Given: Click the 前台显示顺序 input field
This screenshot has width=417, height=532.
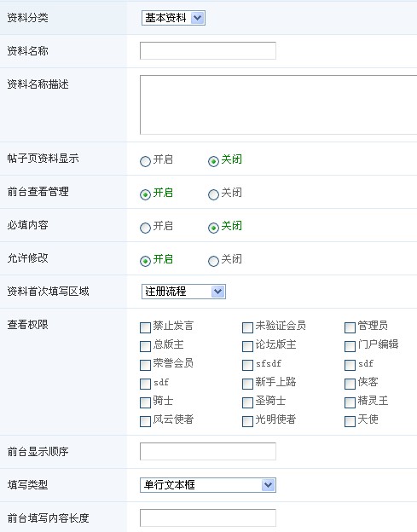Looking at the screenshot, I should coord(208,451).
